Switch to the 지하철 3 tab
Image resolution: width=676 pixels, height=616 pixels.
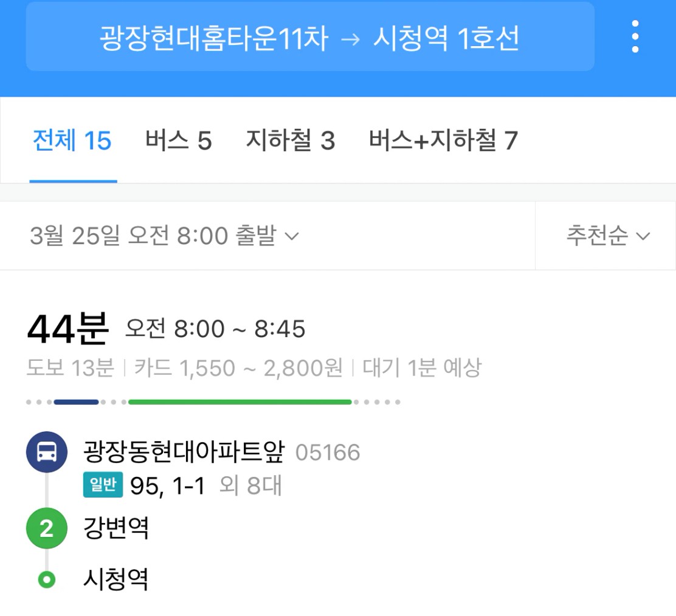coord(290,140)
